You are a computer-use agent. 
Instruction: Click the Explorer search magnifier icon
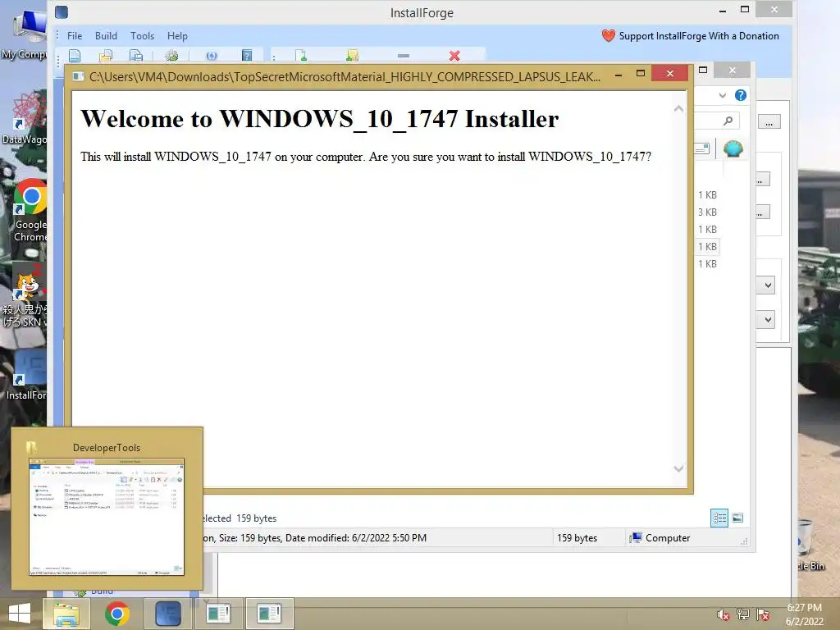(728, 121)
